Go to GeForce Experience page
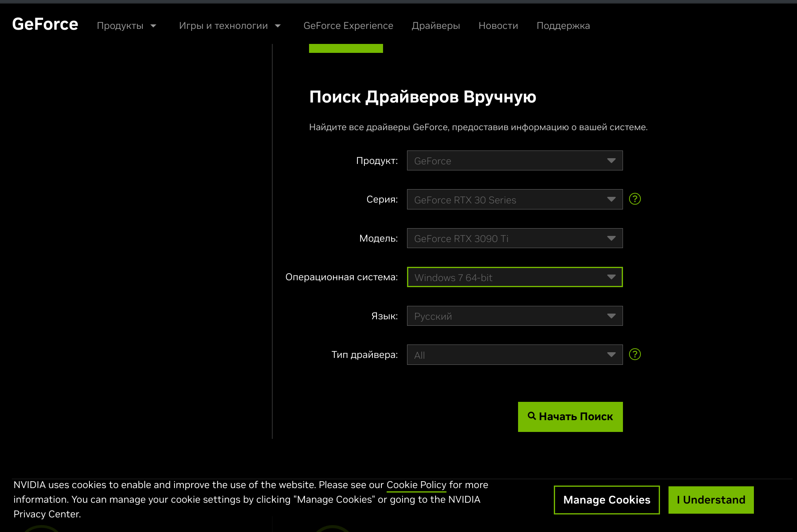Viewport: 797px width, 532px height. (348, 26)
